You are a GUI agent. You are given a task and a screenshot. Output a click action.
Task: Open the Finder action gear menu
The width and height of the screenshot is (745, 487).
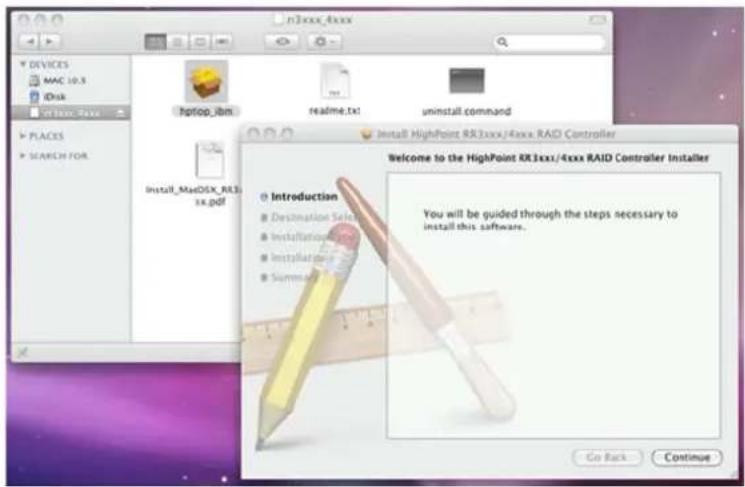point(325,42)
